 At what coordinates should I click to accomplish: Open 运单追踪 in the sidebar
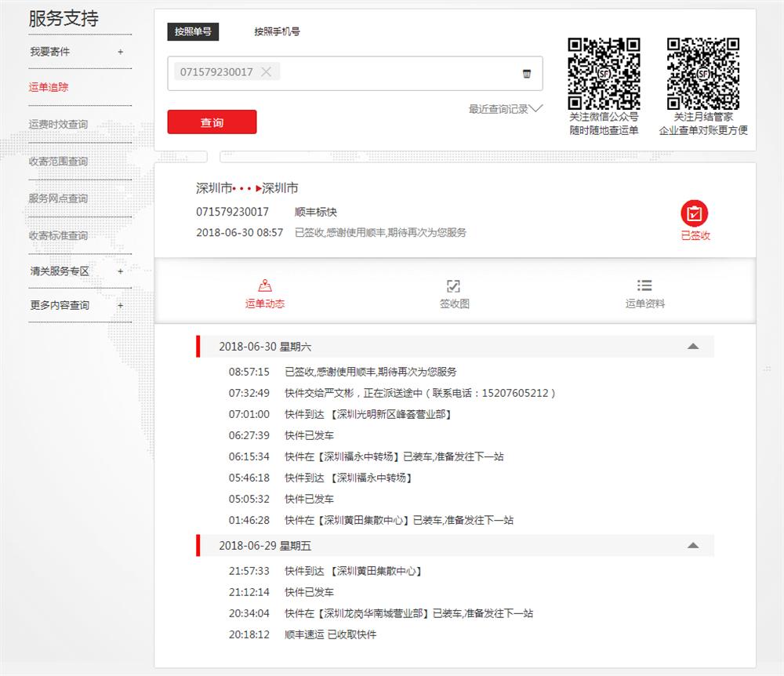coord(49,87)
